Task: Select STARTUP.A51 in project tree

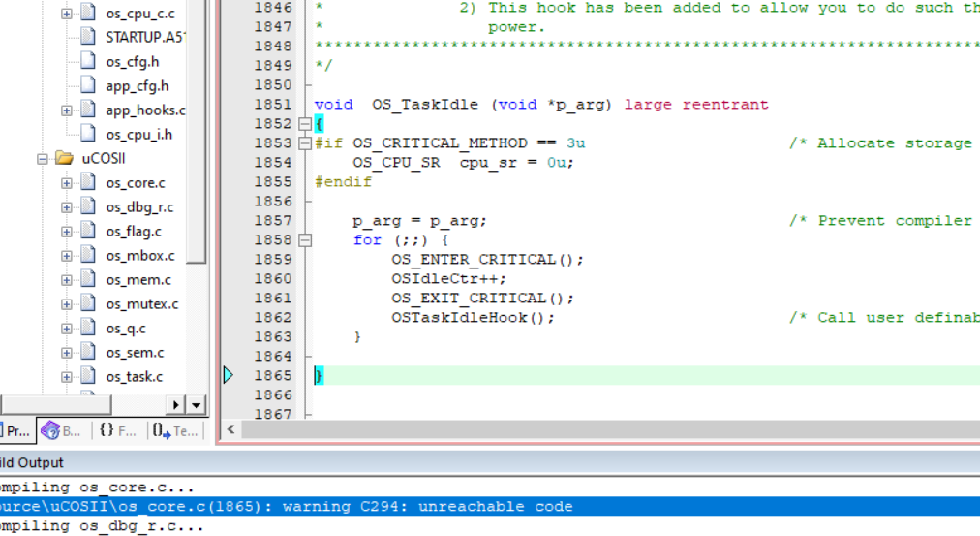Action: point(145,38)
